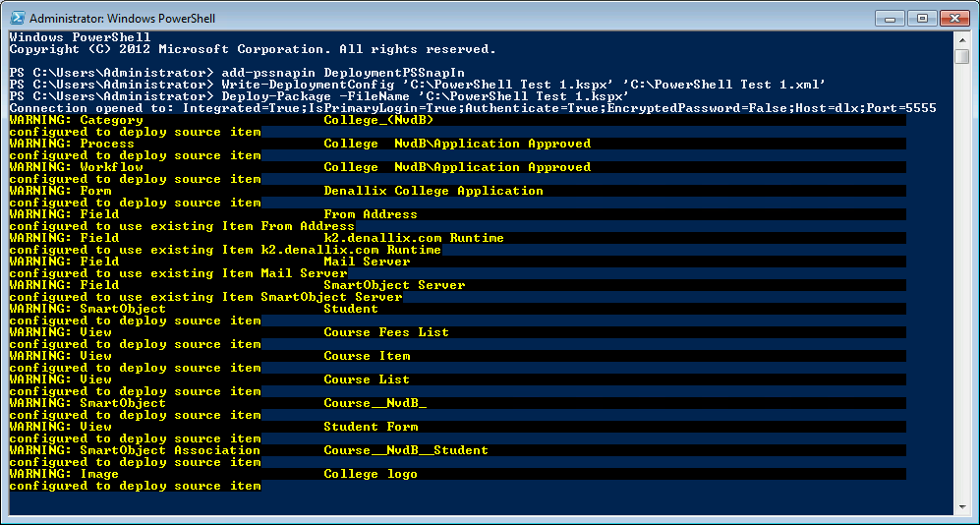Click the scrollbar up arrow
Viewport: 980px width, 525px height.
coord(962,37)
